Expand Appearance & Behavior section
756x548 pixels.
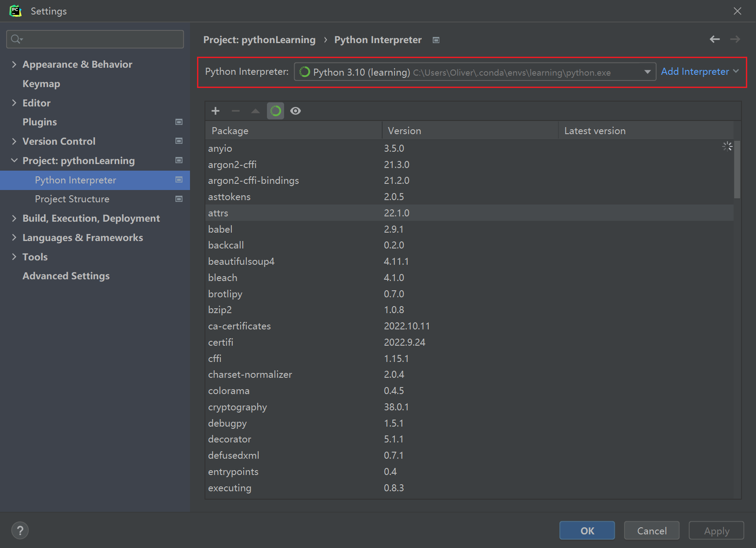tap(14, 64)
